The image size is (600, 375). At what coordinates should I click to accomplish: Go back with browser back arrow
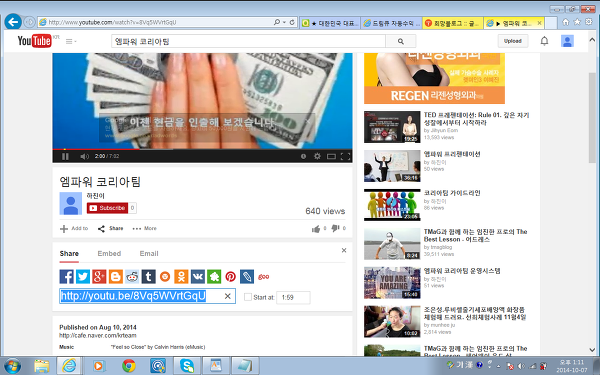[13, 22]
